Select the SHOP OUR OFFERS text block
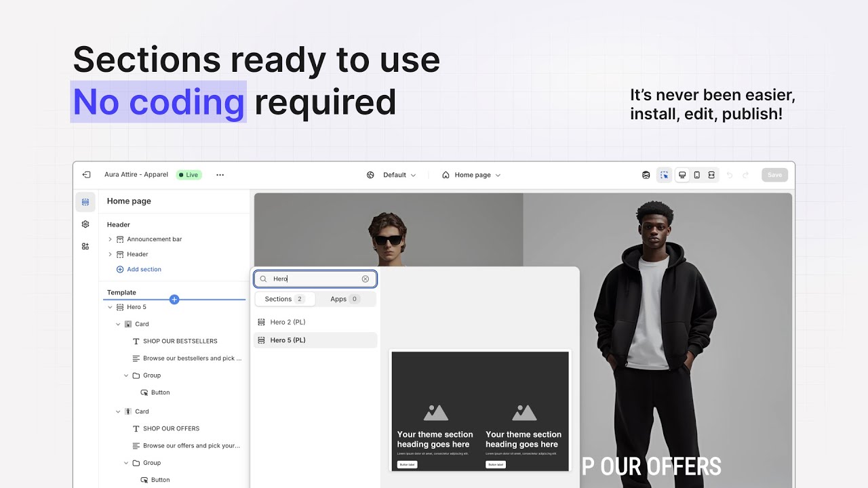 tap(166, 428)
